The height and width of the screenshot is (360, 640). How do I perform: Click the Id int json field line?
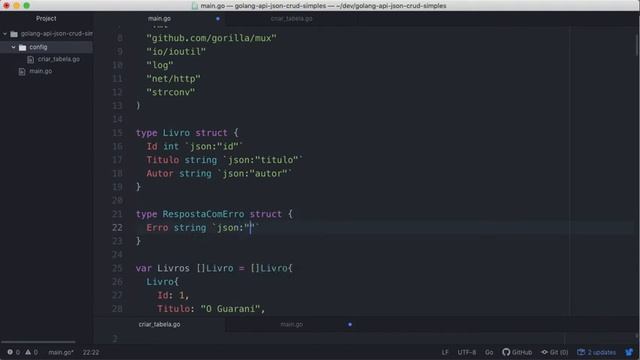point(195,147)
